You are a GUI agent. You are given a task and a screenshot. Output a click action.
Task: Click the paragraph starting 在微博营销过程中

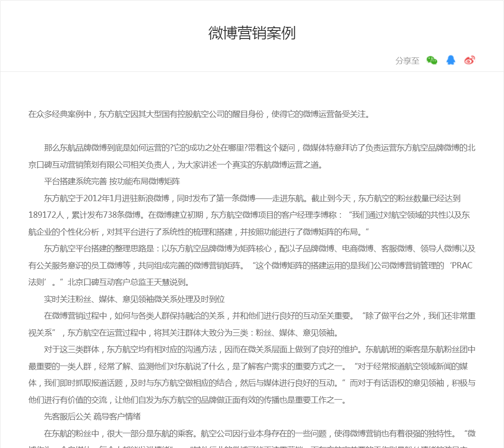click(x=252, y=324)
